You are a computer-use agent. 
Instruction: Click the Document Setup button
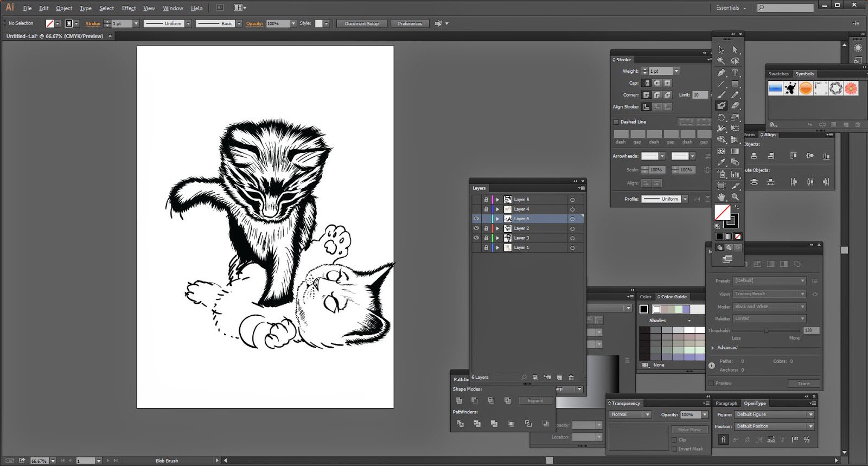pos(362,23)
